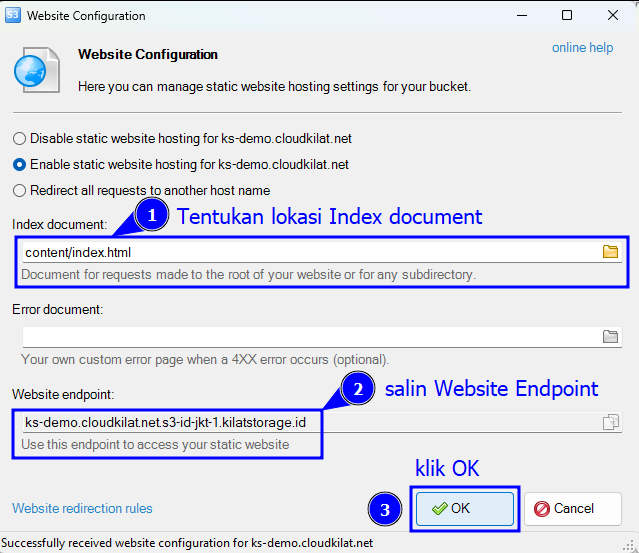The height and width of the screenshot is (553, 639).
Task: Click the S3 app icon in title bar
Action: pos(13,15)
